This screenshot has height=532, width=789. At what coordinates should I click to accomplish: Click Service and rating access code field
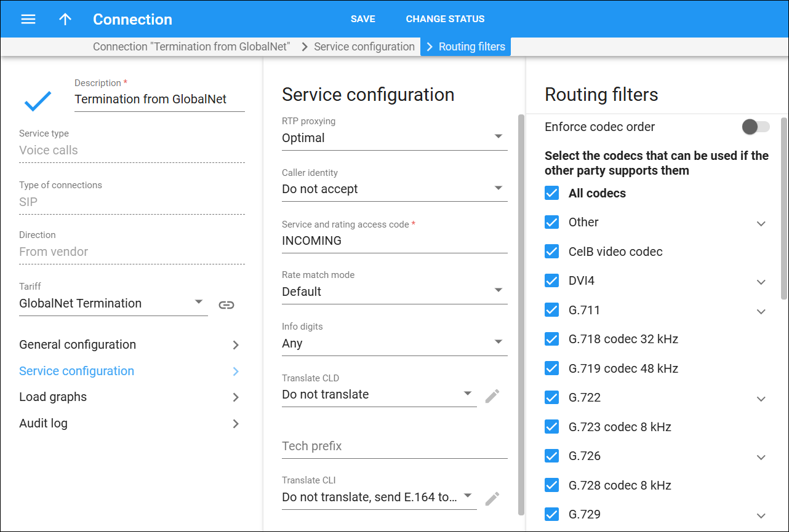coord(394,241)
